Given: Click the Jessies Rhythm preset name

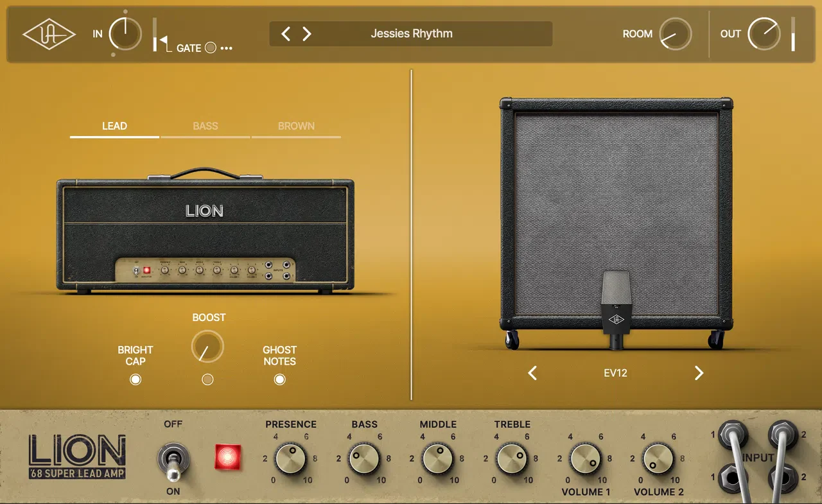Looking at the screenshot, I should (x=411, y=33).
